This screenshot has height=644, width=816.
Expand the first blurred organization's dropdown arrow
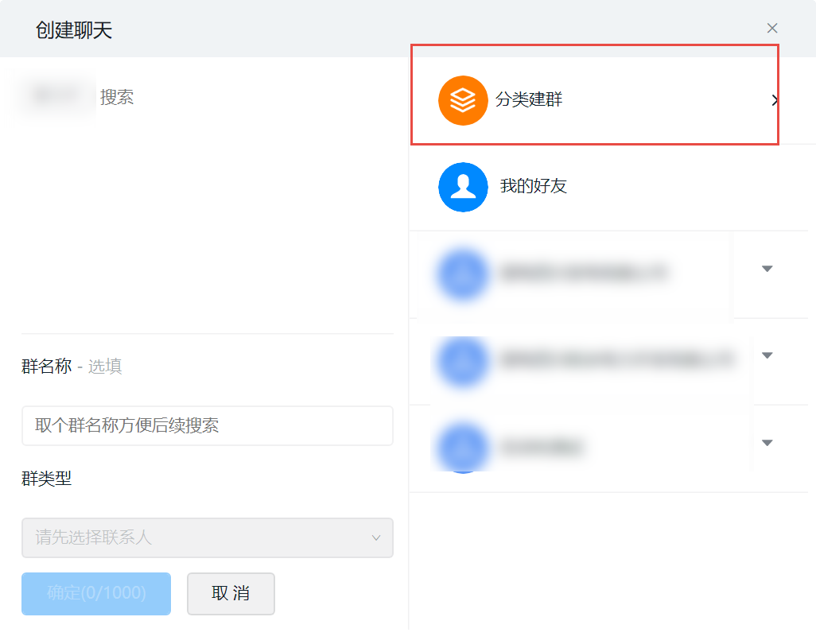click(767, 269)
